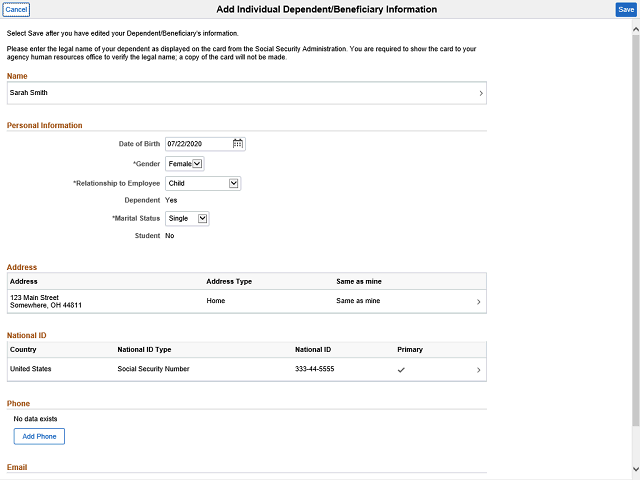Open the Home address row chevron

[x=478, y=302]
